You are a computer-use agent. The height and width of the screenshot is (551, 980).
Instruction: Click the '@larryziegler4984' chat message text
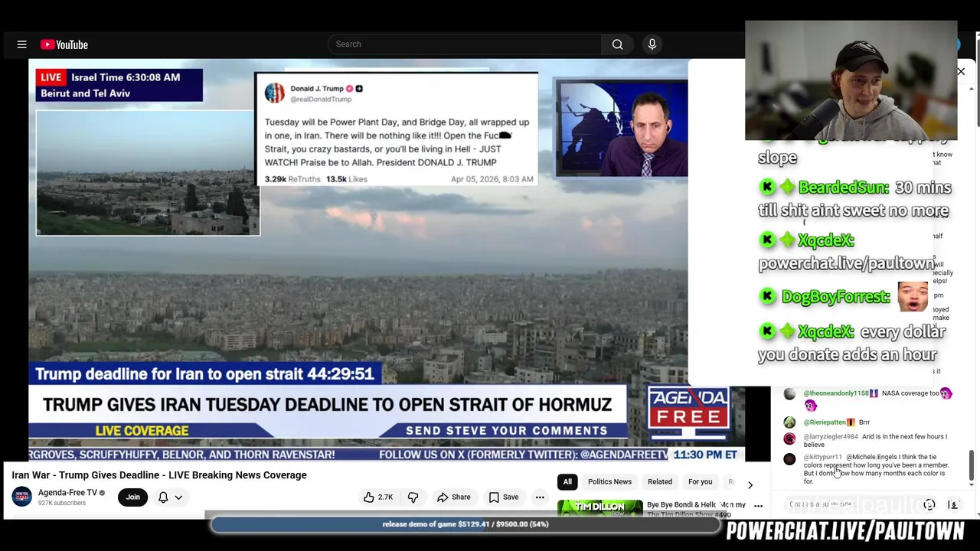pyautogui.click(x=875, y=441)
